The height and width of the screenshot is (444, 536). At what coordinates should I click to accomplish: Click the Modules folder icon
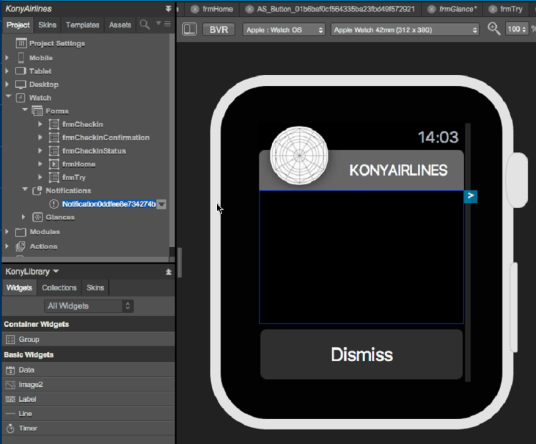point(21,232)
